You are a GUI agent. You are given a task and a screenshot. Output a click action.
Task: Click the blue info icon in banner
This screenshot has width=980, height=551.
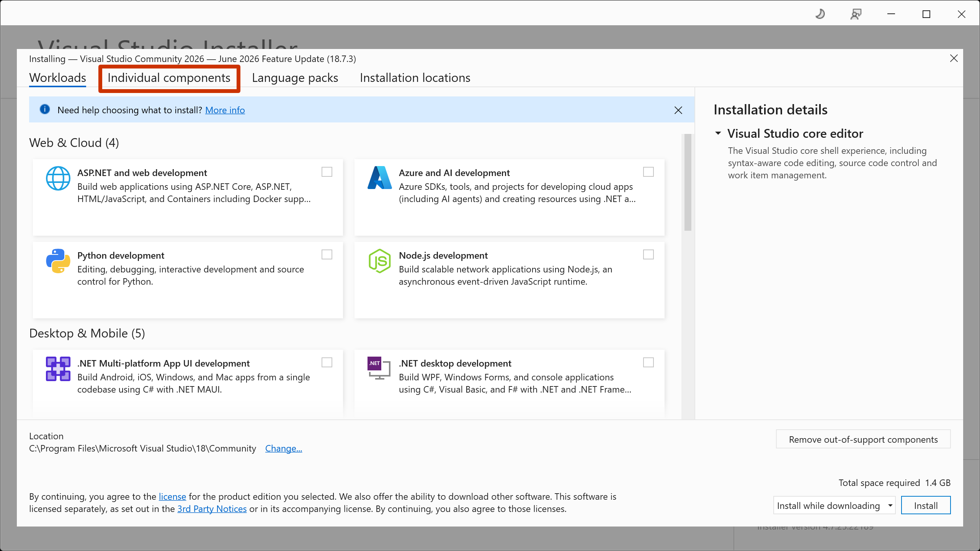45,109
